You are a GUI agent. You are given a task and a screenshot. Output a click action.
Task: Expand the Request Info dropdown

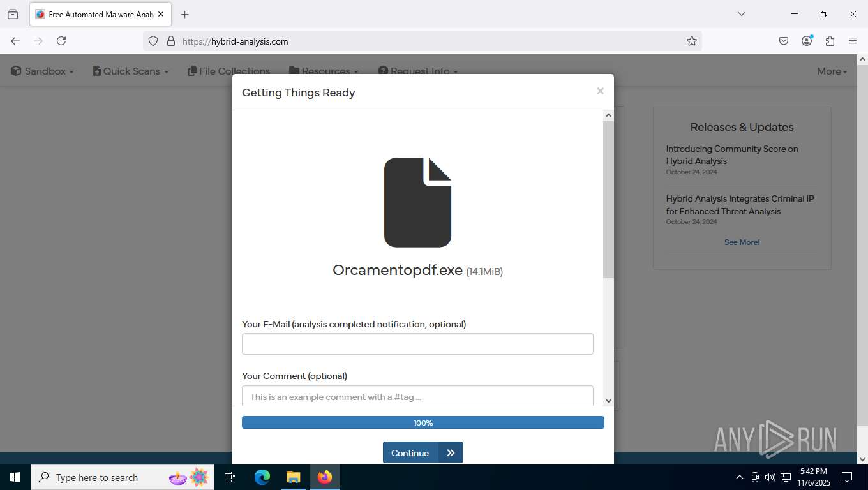click(418, 71)
